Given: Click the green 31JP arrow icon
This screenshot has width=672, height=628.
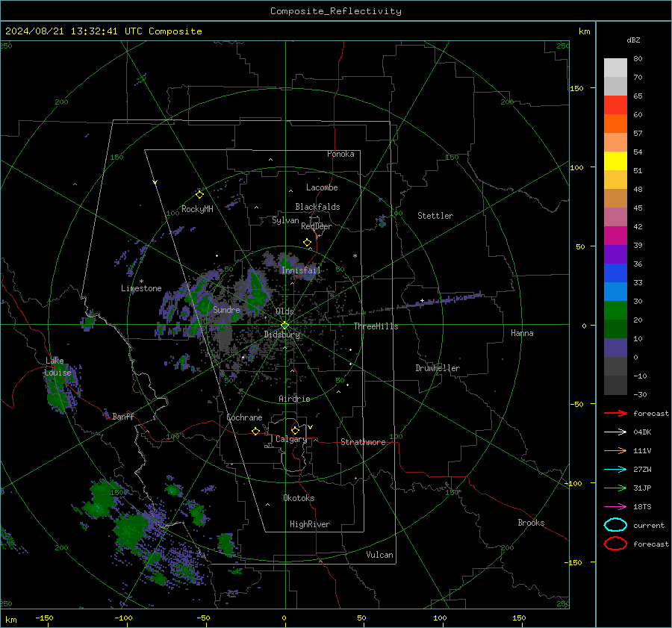Looking at the screenshot, I should coord(615,488).
